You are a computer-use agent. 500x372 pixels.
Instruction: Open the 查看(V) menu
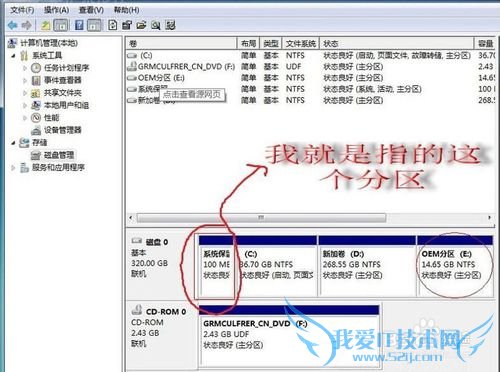click(91, 10)
